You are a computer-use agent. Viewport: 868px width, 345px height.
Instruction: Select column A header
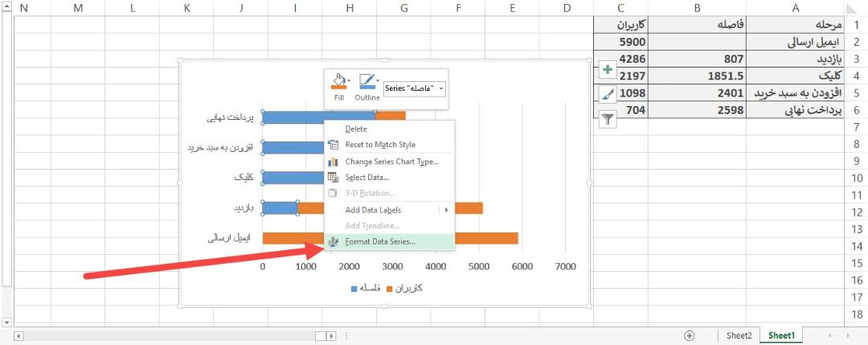click(796, 8)
